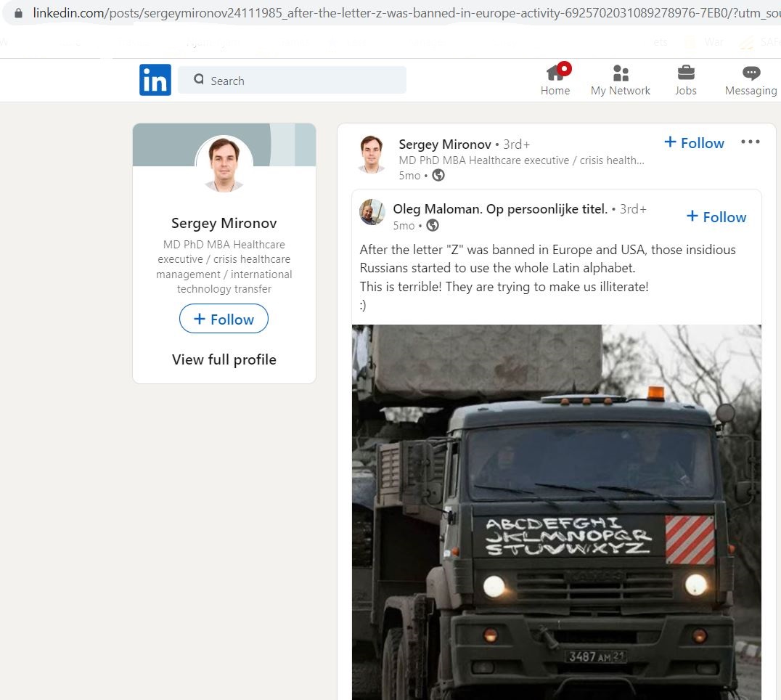Open Sergey Mironov name in post header
Image resolution: width=781 pixels, height=700 pixels.
coord(445,145)
